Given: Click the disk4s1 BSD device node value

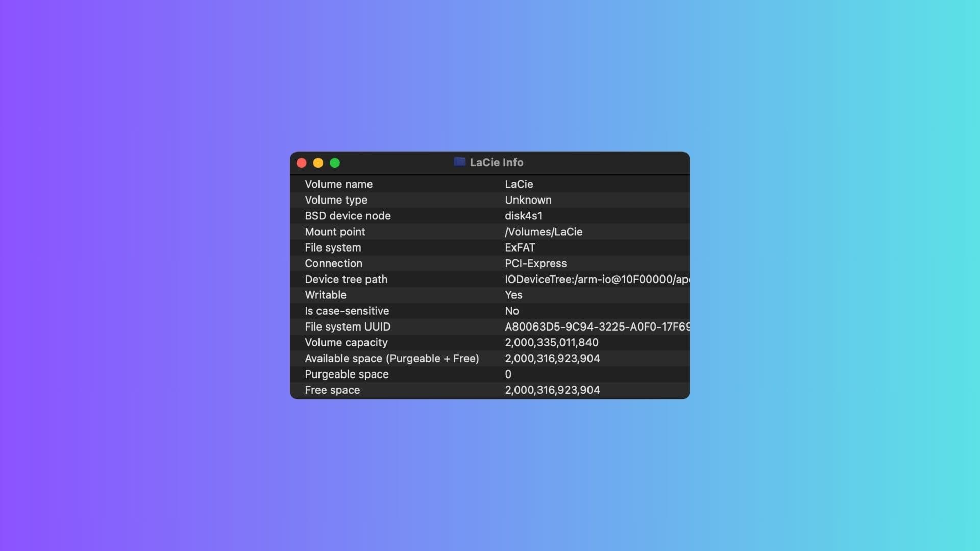Looking at the screenshot, I should point(524,216).
